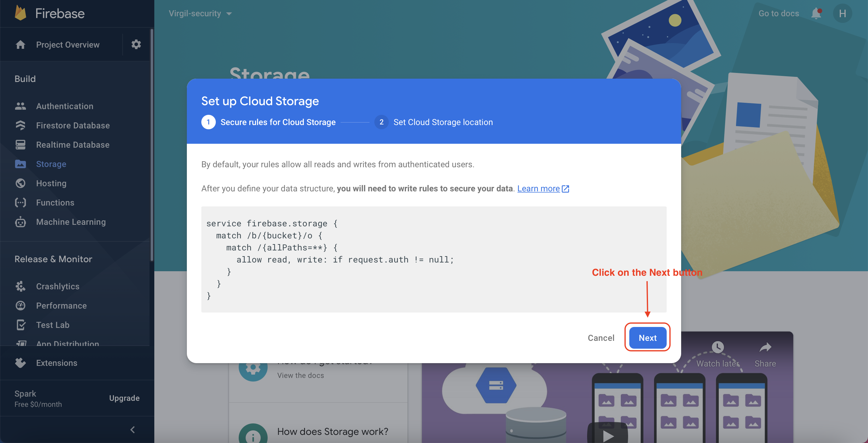Click the Hosting icon in sidebar
Screen dimensions: 868x443
click(x=20, y=183)
